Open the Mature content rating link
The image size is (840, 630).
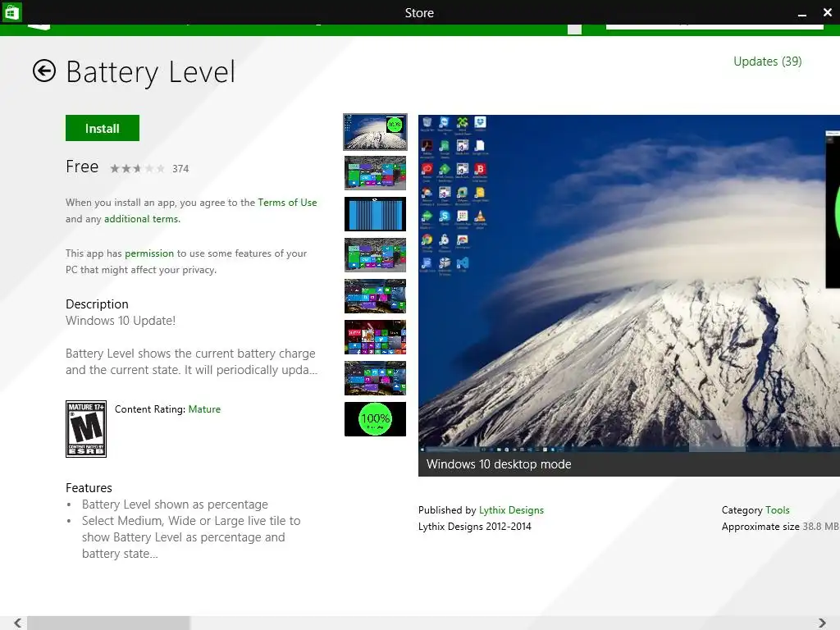coord(204,409)
